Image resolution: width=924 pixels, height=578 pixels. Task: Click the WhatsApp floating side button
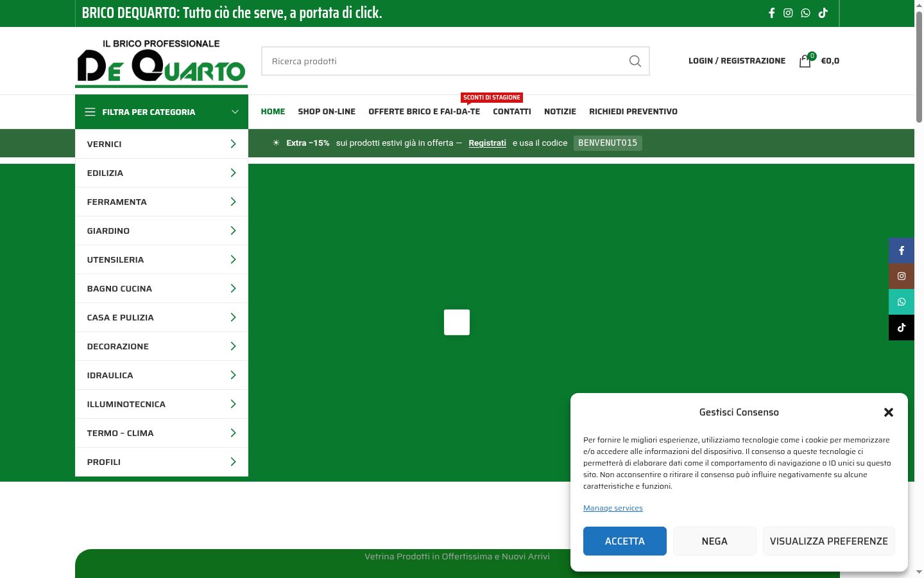[902, 302]
